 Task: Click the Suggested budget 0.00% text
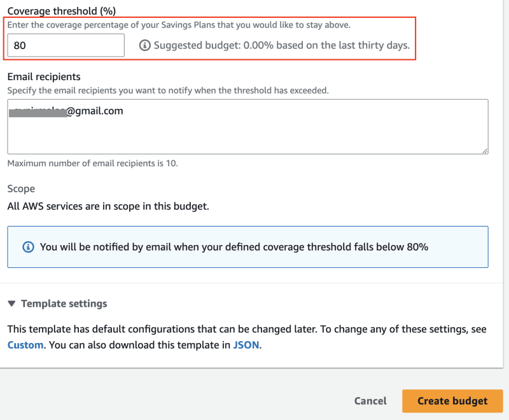tap(282, 45)
